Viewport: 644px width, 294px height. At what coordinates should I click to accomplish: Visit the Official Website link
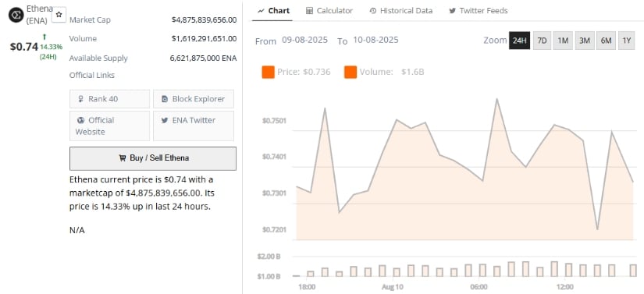(109, 126)
